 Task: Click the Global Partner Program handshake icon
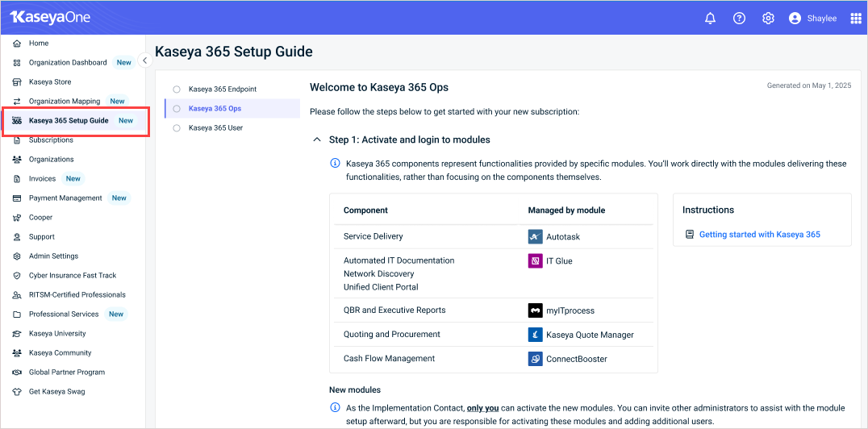(x=17, y=373)
